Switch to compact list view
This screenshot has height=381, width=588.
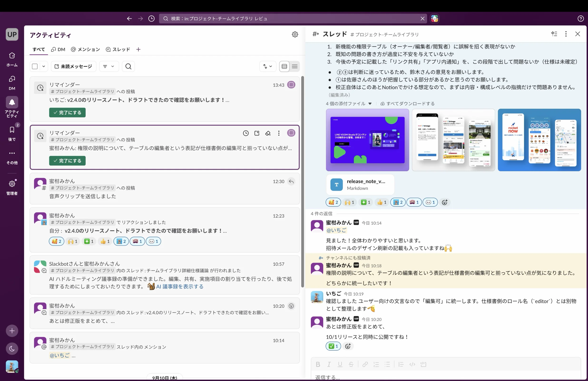click(295, 66)
